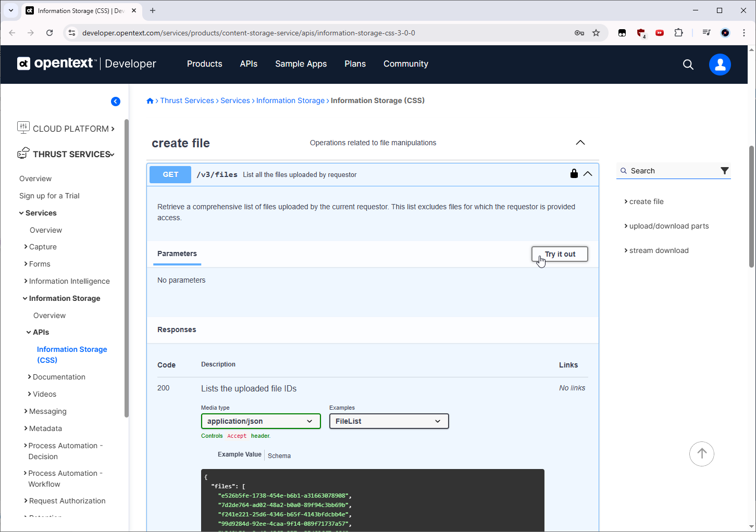The width and height of the screenshot is (756, 532).
Task: Open the Plans menu
Action: click(355, 64)
